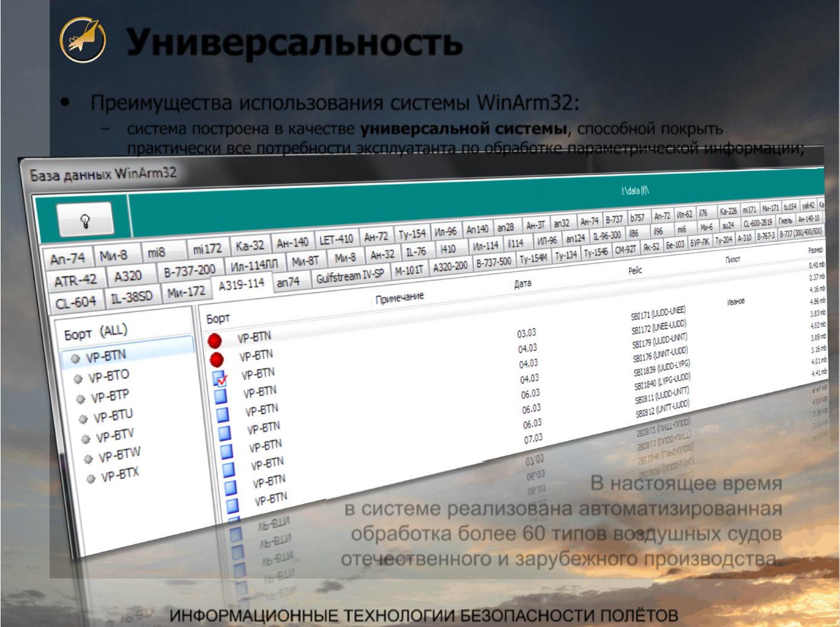Select the an124 tab
840x627 pixels.
(575, 238)
